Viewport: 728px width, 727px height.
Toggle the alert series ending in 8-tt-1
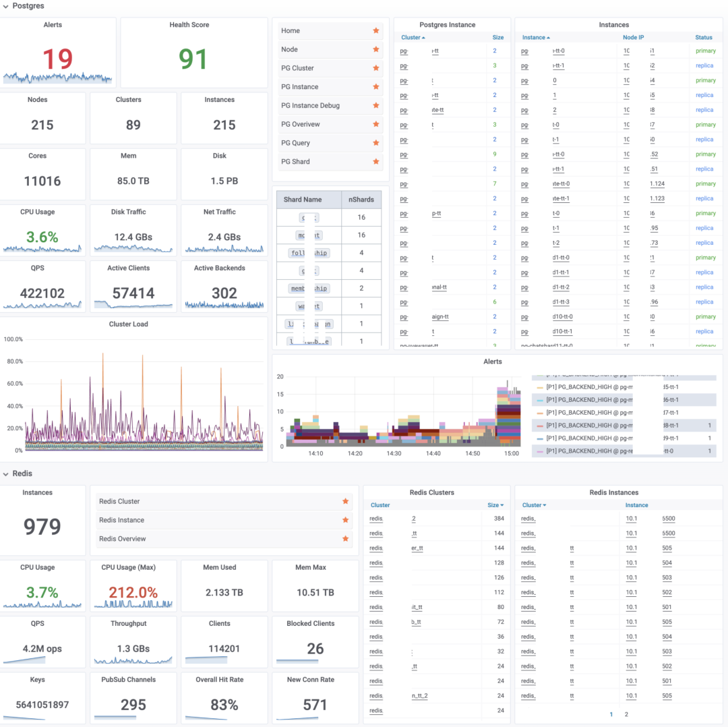coord(607,426)
